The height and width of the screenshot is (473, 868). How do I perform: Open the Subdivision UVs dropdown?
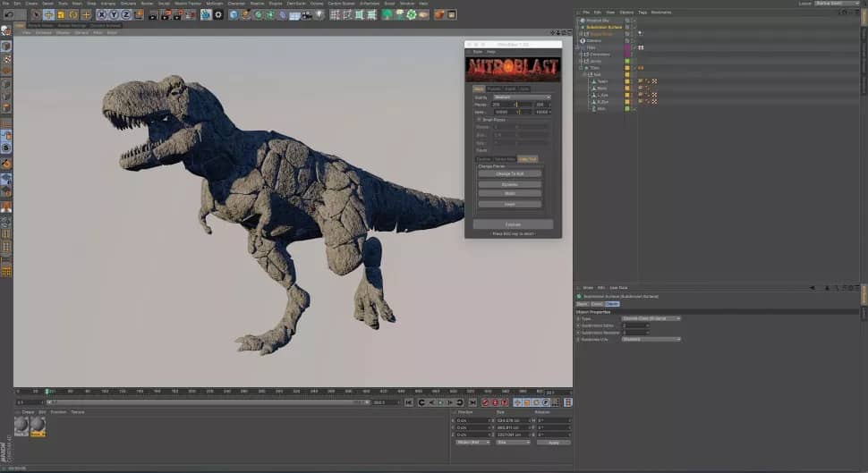pos(651,339)
